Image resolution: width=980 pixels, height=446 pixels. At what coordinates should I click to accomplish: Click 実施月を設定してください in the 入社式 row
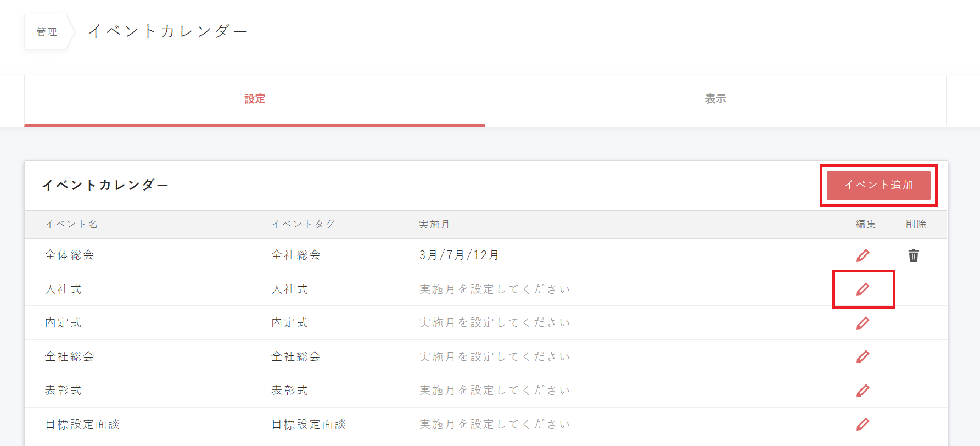(495, 289)
